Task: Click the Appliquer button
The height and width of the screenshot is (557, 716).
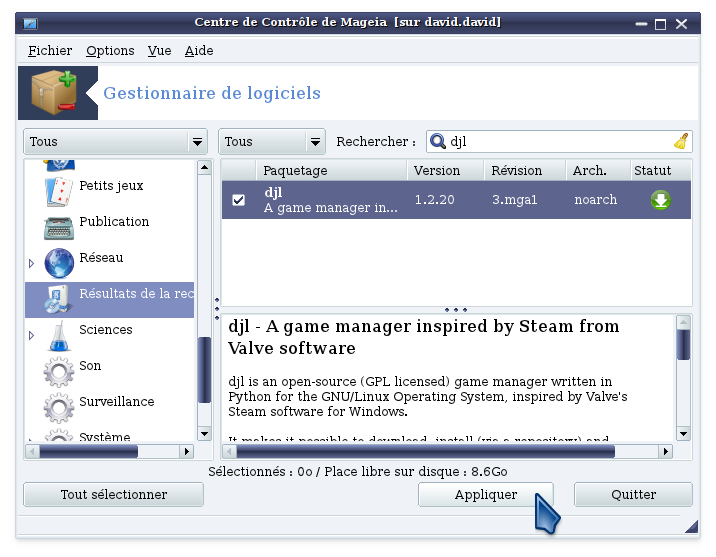Action: (x=485, y=494)
